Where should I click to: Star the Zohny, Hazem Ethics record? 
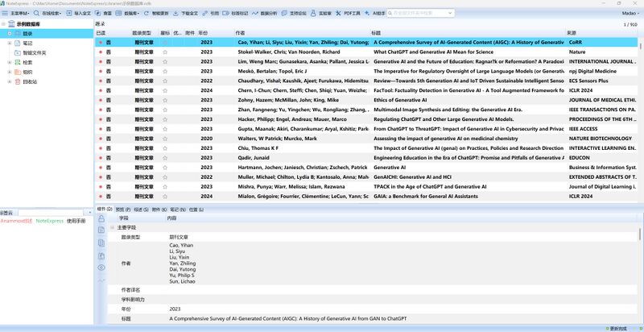[165, 100]
